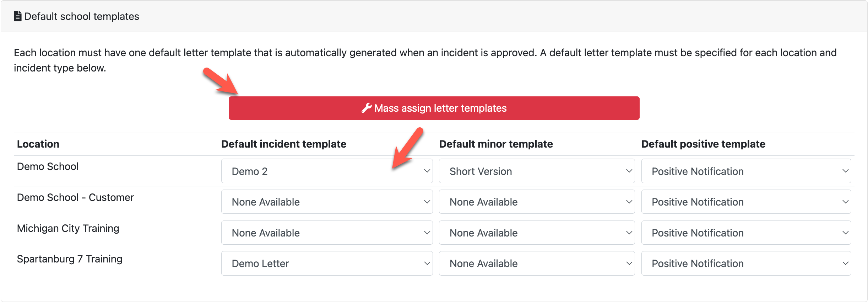Open Spartanburg 7 Training minor template dropdown
Image resolution: width=868 pixels, height=303 pixels.
coord(536,264)
